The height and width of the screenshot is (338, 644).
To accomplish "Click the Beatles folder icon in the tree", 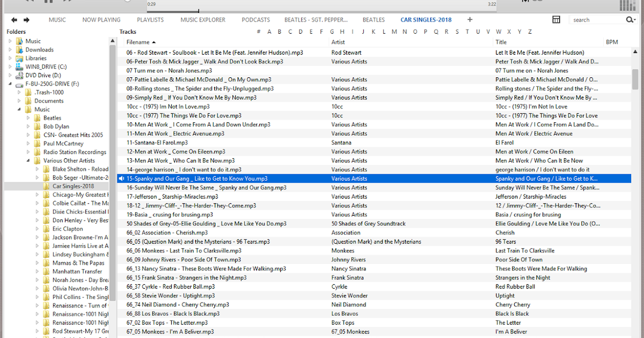I will point(38,117).
